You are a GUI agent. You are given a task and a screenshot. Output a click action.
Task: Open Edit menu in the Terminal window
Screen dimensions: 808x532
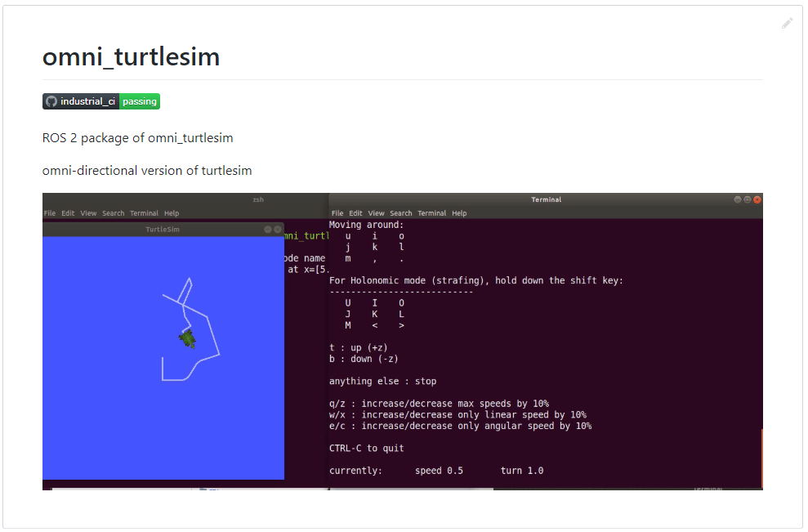click(x=355, y=213)
